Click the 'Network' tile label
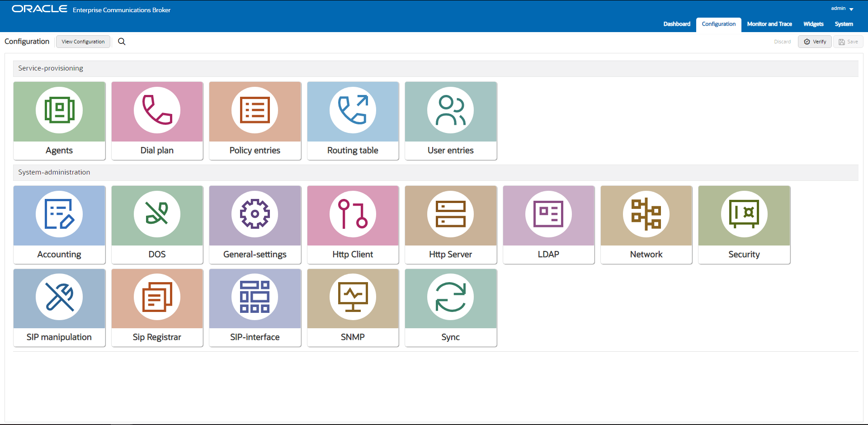Viewport: 868px width, 425px height. [x=646, y=255]
